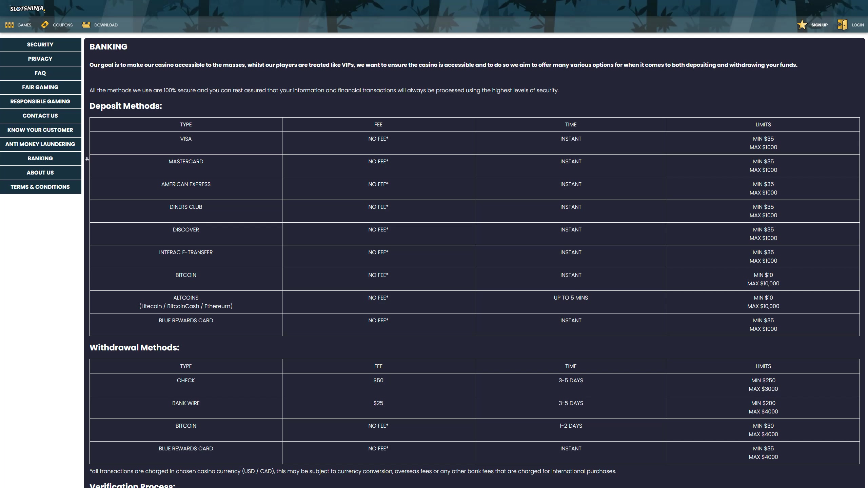Click the Login text link

pos(857,25)
